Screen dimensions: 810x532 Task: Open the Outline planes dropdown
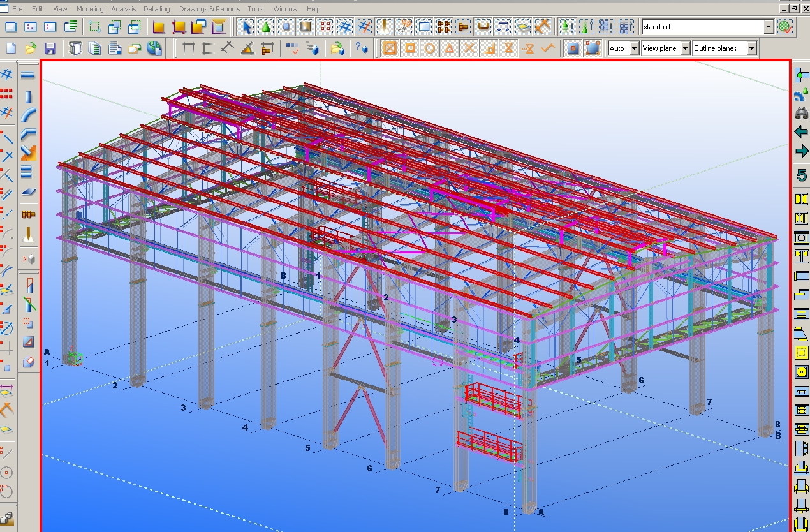coord(751,48)
